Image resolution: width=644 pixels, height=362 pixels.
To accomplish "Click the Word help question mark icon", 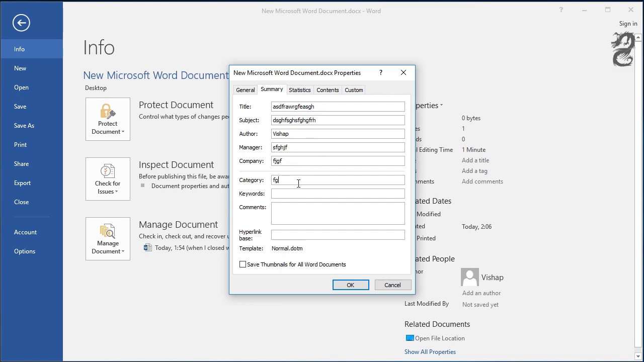I will [x=561, y=10].
